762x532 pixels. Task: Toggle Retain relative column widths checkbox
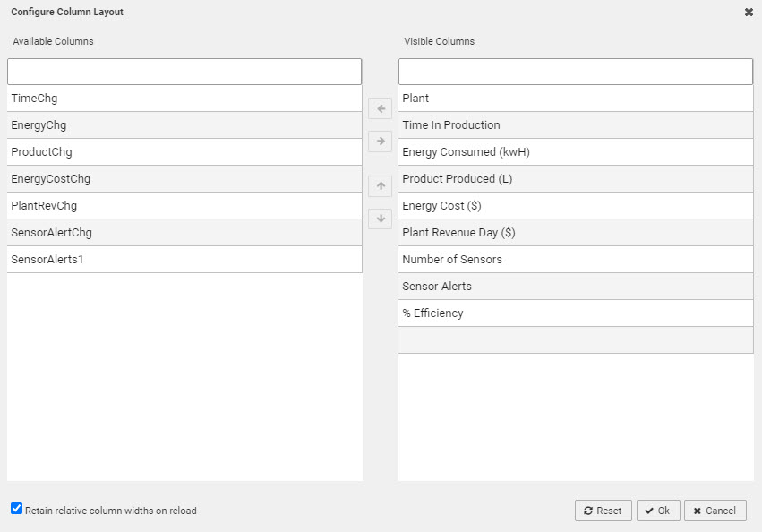click(16, 509)
